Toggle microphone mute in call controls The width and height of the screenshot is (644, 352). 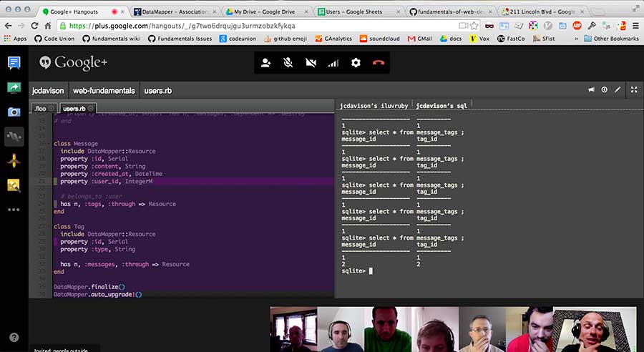pos(288,63)
